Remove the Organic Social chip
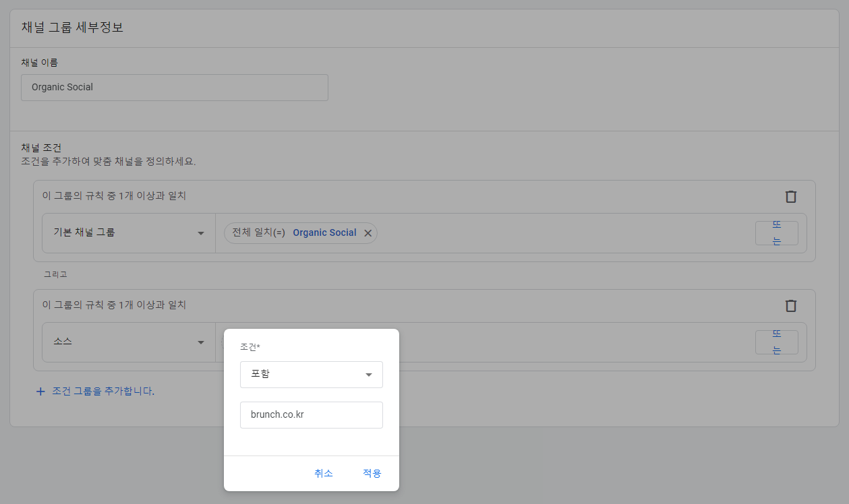The width and height of the screenshot is (849, 504). click(368, 233)
